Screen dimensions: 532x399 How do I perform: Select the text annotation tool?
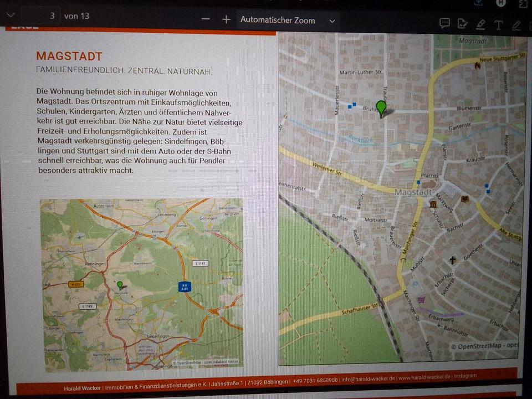pyautogui.click(x=498, y=25)
